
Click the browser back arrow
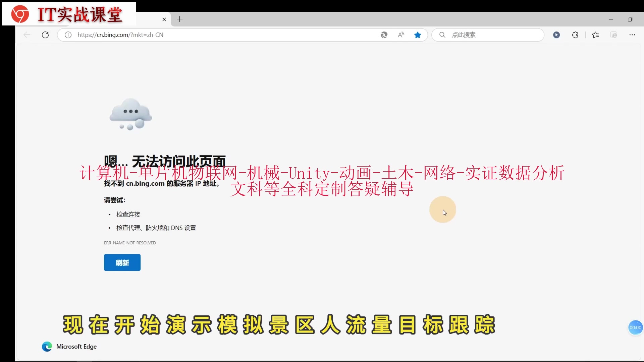(x=27, y=35)
